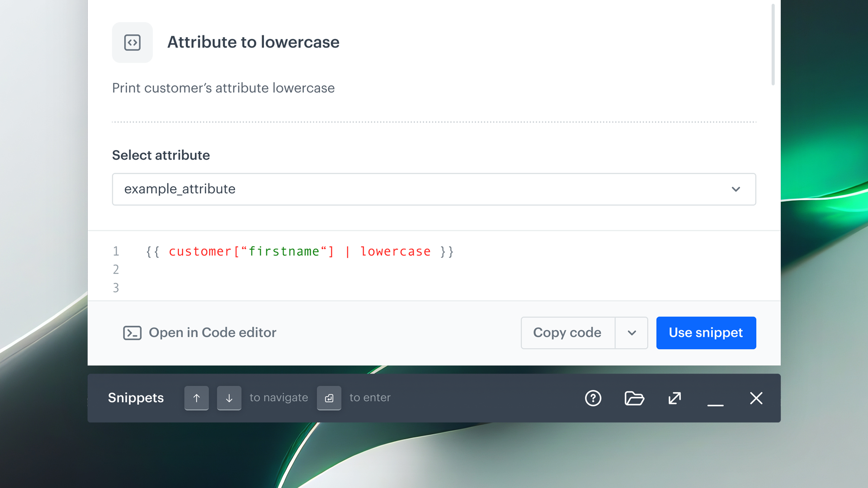Open in Code editor link
This screenshot has width=868, height=488.
coord(212,333)
